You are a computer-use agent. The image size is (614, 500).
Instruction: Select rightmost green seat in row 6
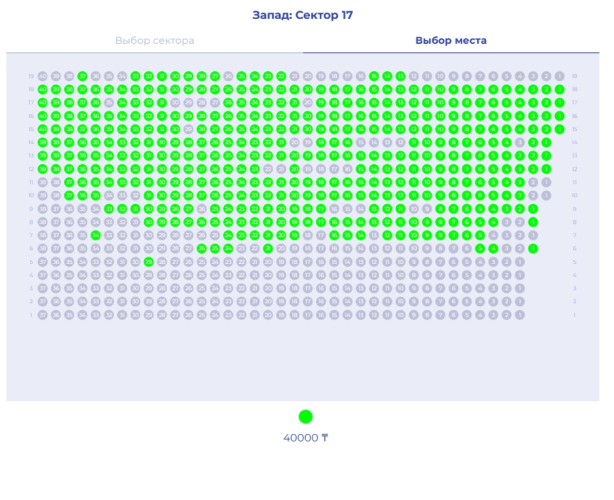point(533,248)
